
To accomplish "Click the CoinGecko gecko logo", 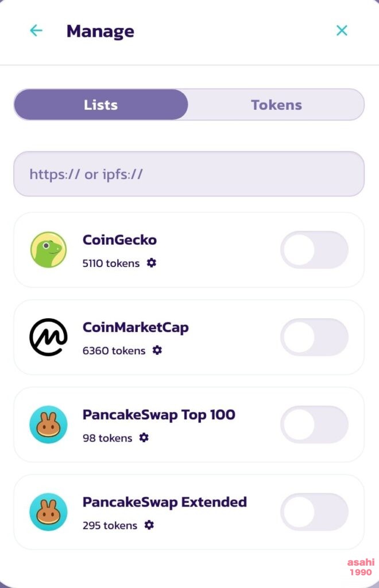I will click(x=48, y=250).
